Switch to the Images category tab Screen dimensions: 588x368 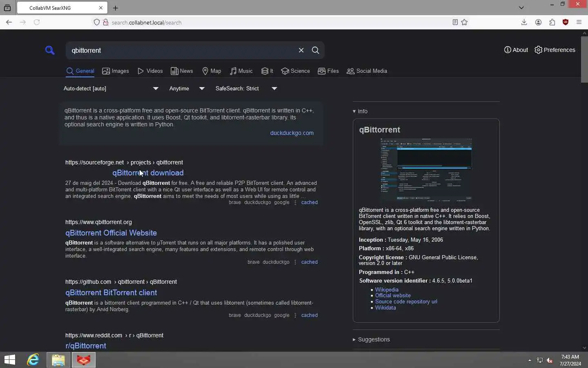click(x=116, y=71)
